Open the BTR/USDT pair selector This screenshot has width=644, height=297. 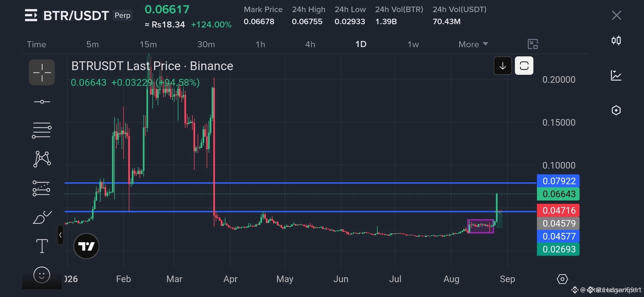pos(76,15)
